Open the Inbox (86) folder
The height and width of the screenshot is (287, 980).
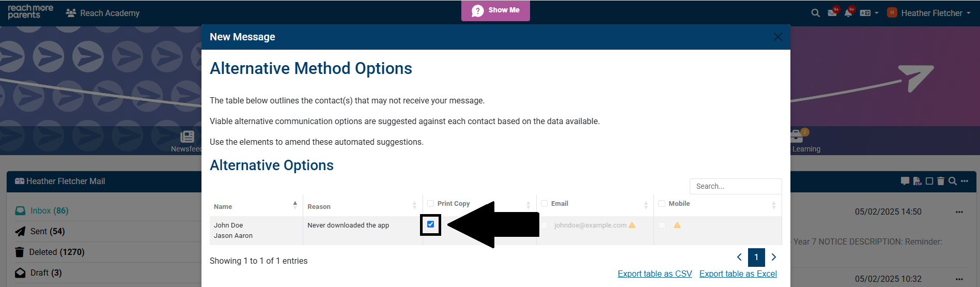point(49,210)
